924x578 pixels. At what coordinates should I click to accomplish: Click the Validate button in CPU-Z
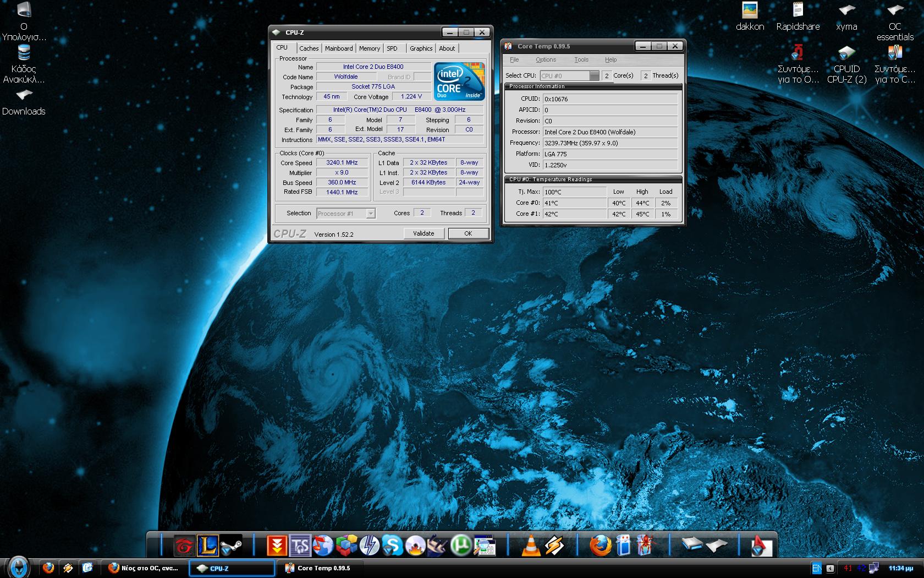point(424,233)
